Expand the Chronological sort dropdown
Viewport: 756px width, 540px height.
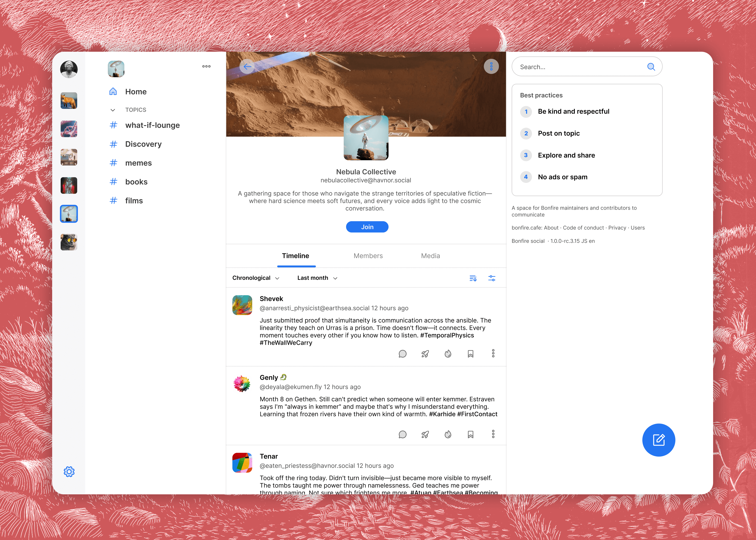pyautogui.click(x=256, y=278)
